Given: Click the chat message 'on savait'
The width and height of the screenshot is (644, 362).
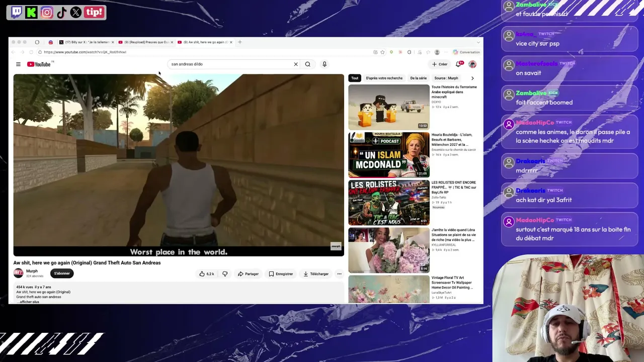Looking at the screenshot, I should tap(528, 73).
